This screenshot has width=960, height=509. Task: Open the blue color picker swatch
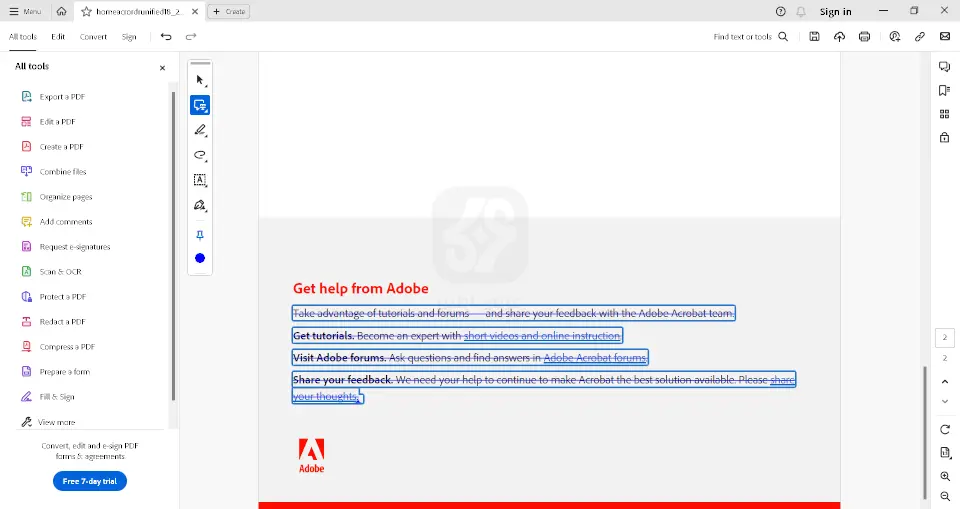tap(200, 258)
